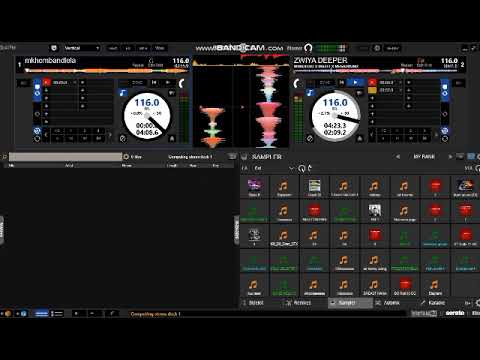480x360 pixels.
Task: Click play button on deck 1
Action: point(168,82)
